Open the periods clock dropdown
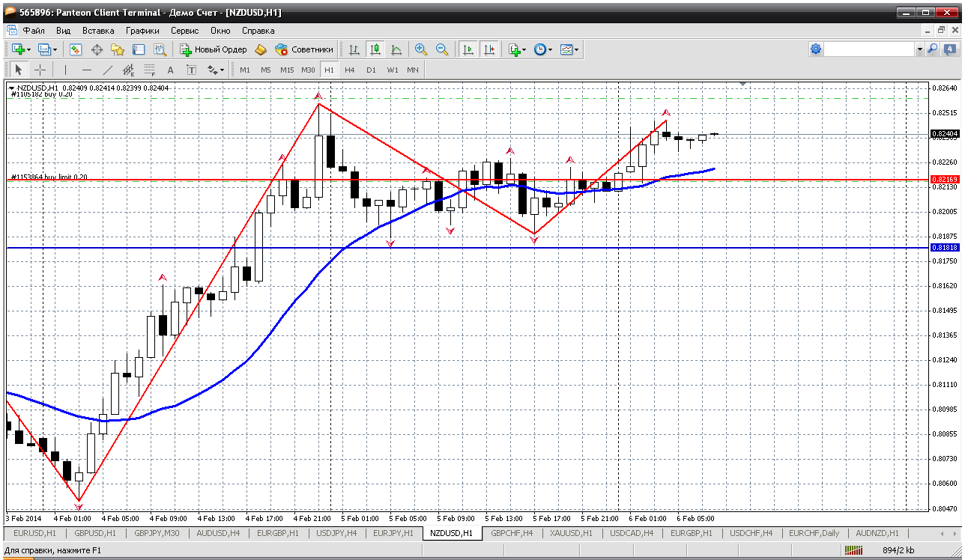 pyautogui.click(x=543, y=49)
